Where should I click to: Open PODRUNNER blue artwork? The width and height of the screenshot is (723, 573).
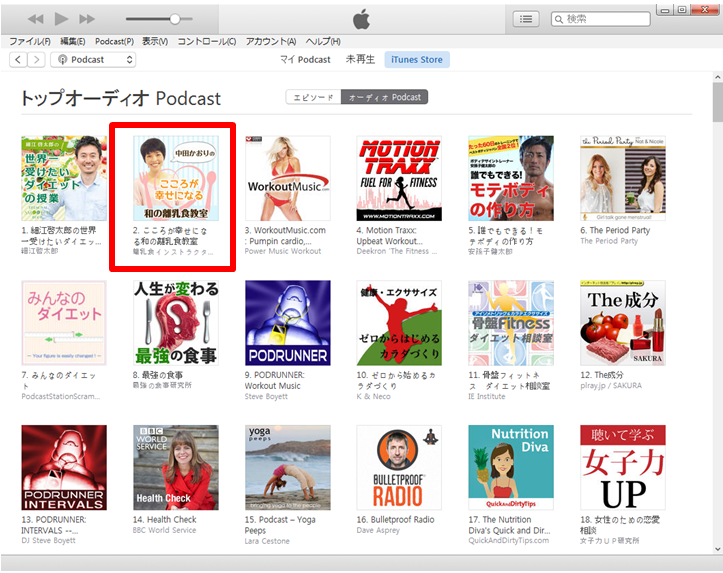(x=288, y=323)
